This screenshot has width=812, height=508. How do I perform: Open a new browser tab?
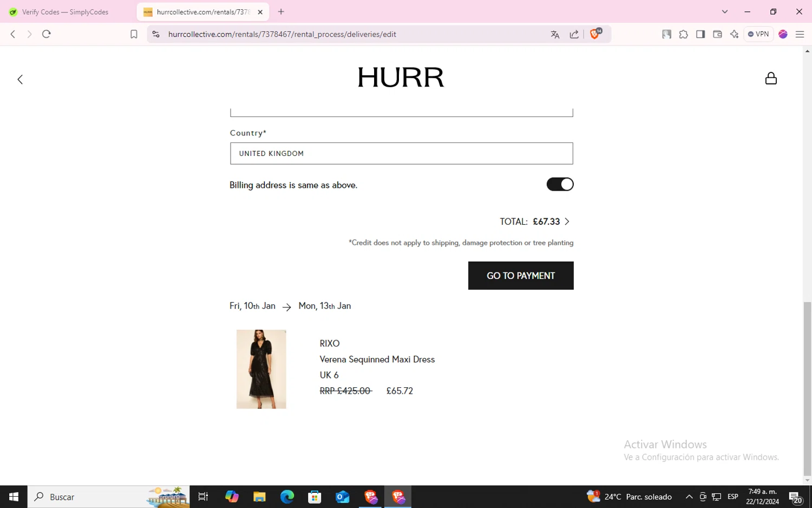(281, 12)
